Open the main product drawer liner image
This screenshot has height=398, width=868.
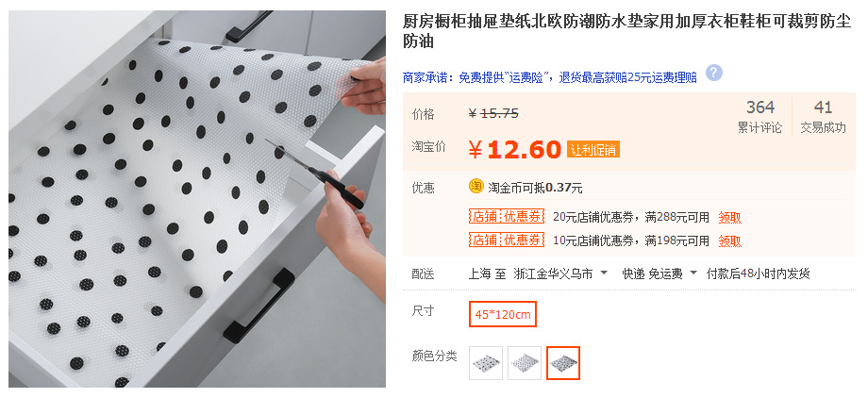click(197, 199)
